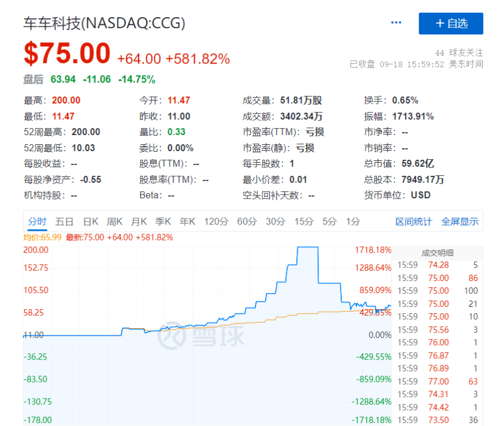Click the 成交明细 trade details header
504x426 pixels.
point(437,253)
